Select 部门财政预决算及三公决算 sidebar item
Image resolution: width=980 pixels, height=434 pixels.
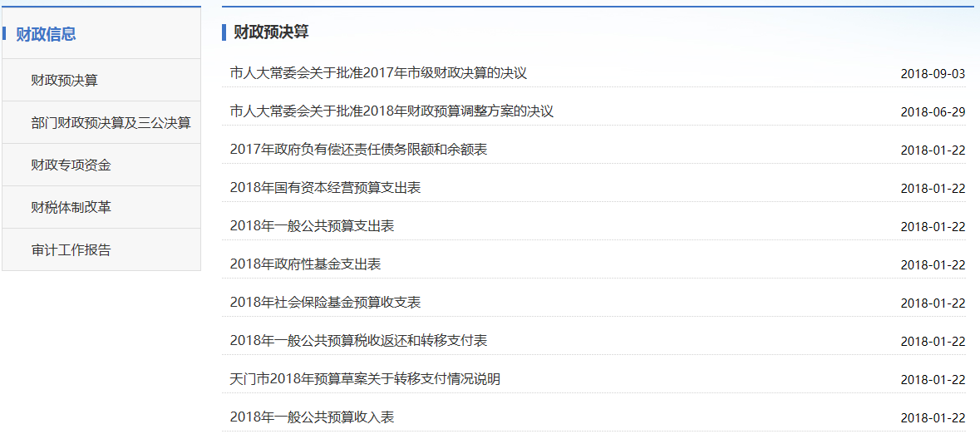111,123
